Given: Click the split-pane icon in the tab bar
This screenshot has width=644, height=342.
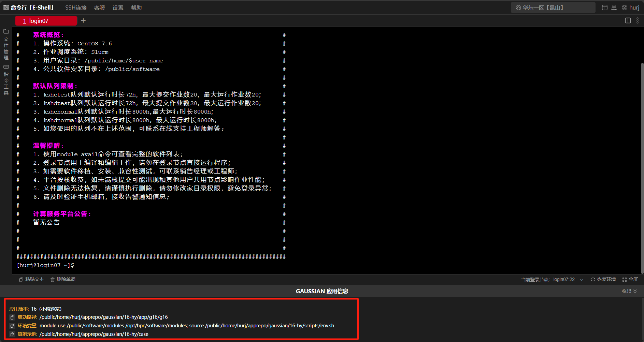Looking at the screenshot, I should point(628,21).
